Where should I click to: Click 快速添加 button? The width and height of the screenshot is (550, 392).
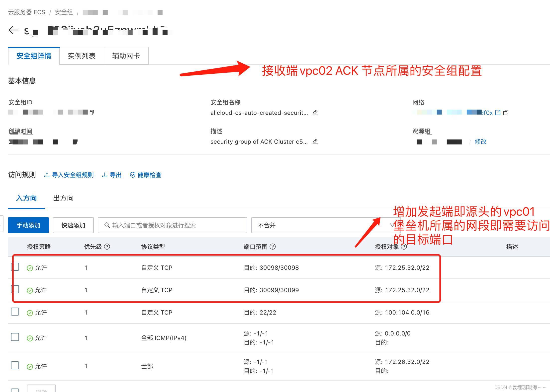73,225
